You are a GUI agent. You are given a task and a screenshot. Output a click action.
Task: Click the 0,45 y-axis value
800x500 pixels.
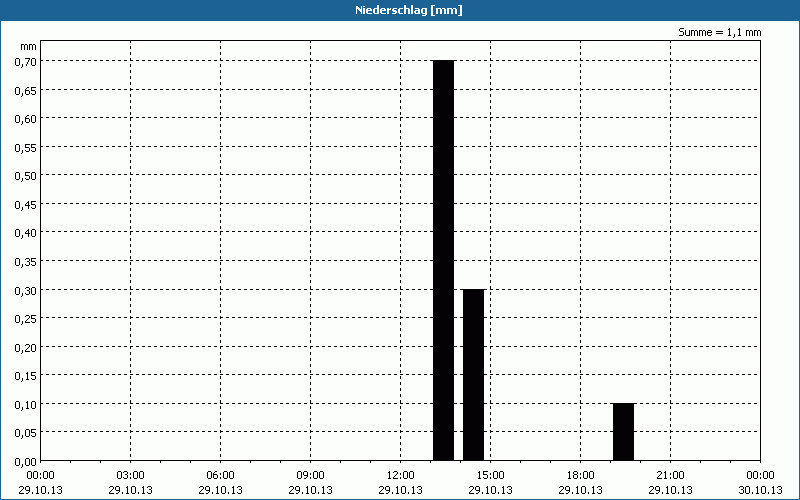pos(26,204)
